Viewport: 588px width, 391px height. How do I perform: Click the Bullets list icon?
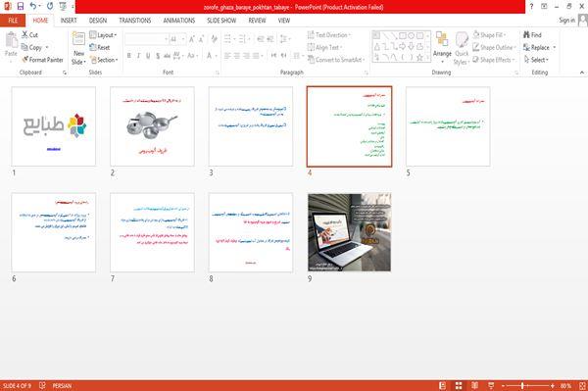click(x=227, y=39)
